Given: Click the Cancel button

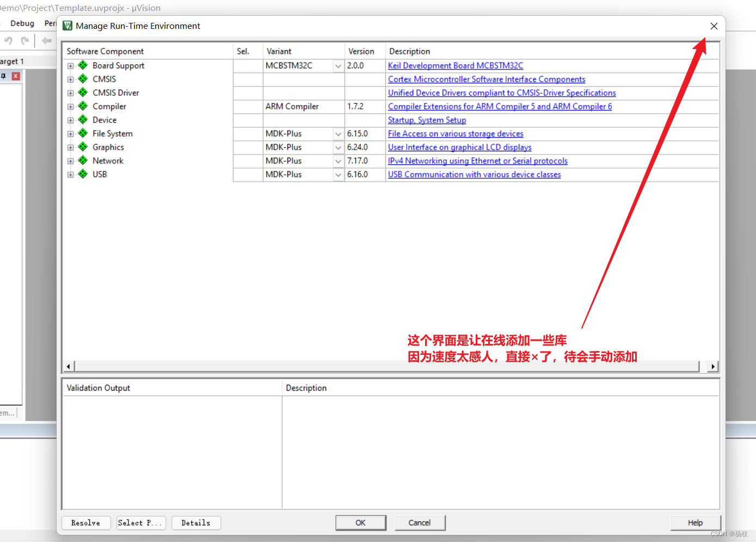Looking at the screenshot, I should pos(420,523).
